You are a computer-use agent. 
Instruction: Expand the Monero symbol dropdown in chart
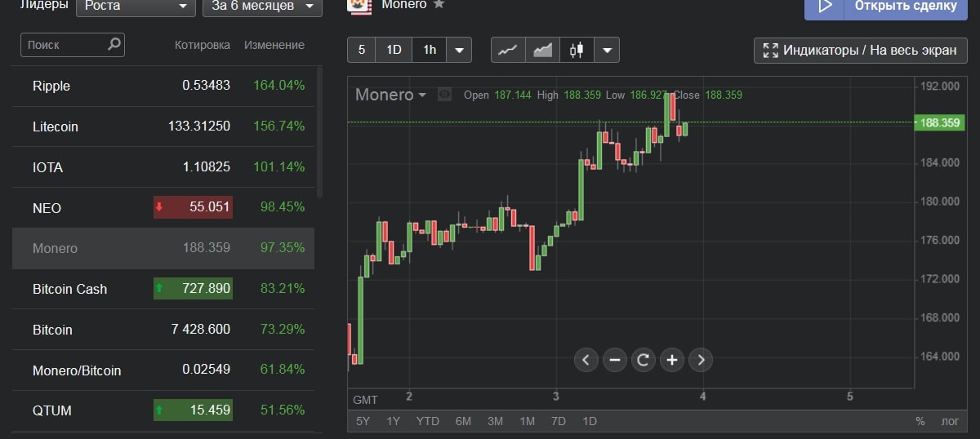click(x=422, y=95)
